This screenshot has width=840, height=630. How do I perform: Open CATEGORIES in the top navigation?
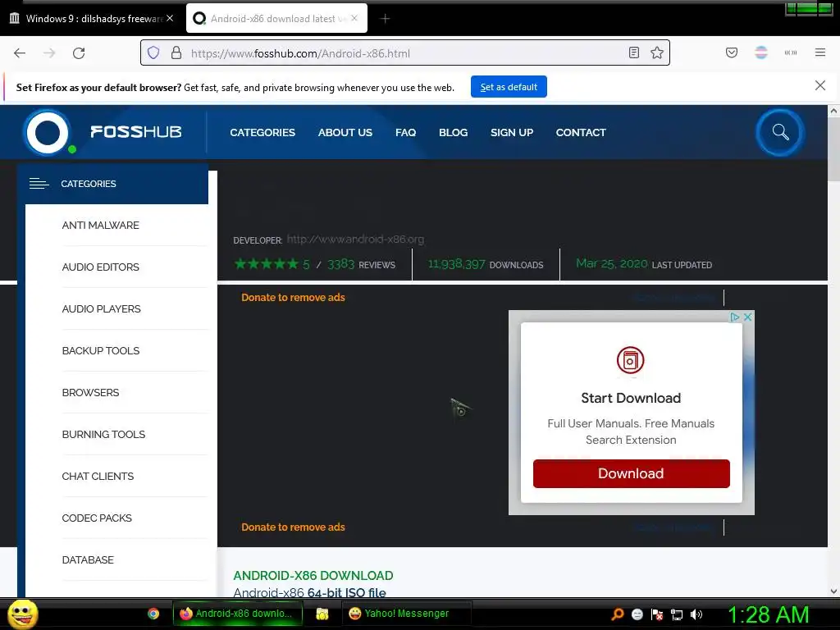click(262, 132)
